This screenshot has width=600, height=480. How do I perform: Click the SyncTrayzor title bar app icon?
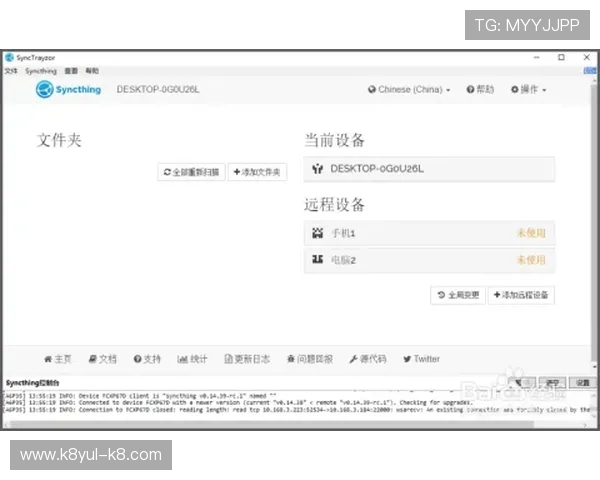coord(10,57)
